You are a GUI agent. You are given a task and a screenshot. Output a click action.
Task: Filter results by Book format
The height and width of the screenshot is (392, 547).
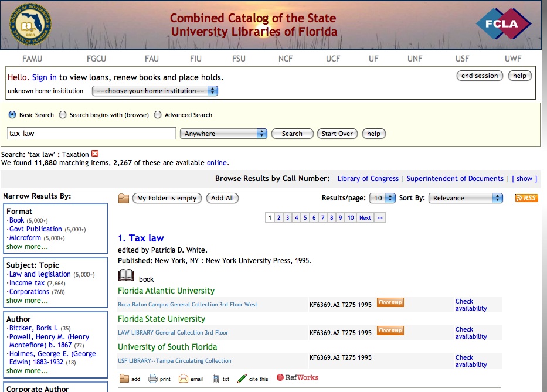click(17, 220)
